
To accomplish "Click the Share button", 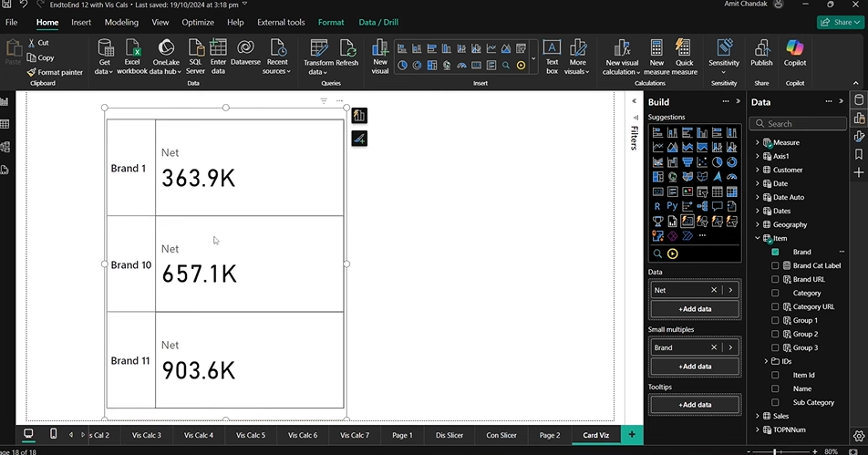I will click(x=840, y=22).
